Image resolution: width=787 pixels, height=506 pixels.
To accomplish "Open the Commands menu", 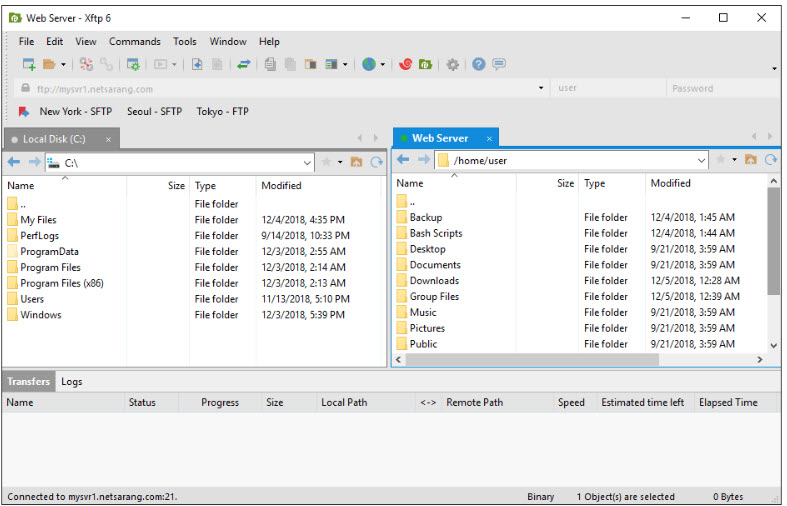I will 134,42.
